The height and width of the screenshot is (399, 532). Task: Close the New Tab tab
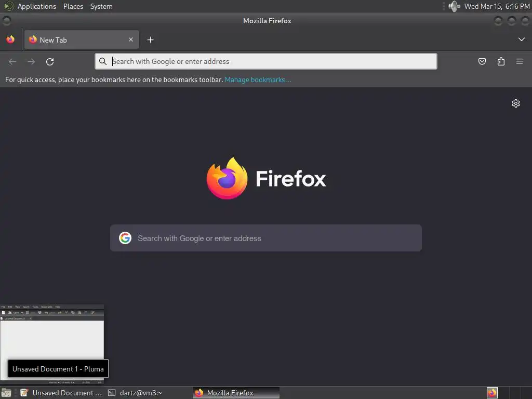tap(131, 39)
